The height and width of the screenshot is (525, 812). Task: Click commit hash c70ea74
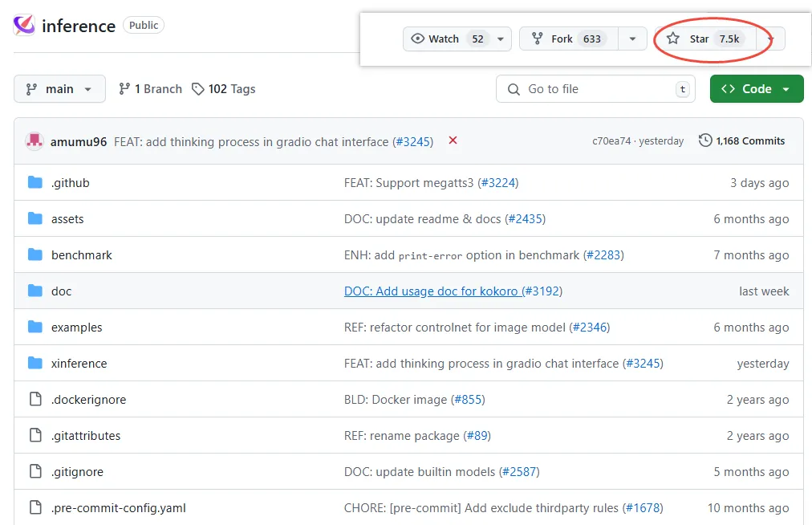[611, 141]
